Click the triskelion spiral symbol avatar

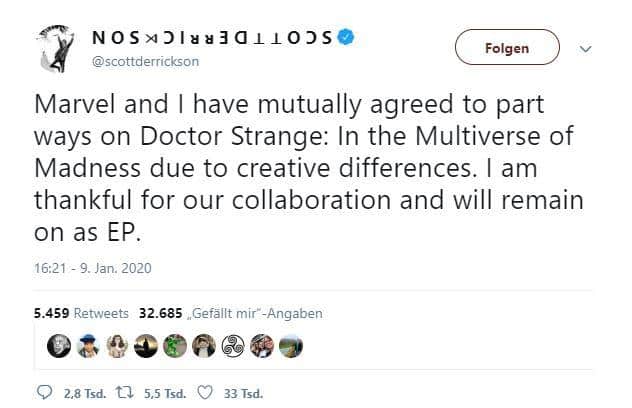click(233, 346)
